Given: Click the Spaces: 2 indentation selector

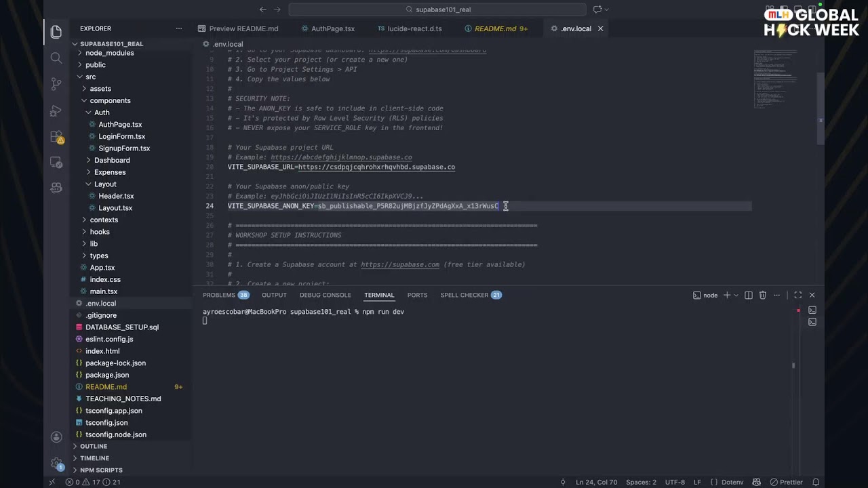Looking at the screenshot, I should pos(641,482).
